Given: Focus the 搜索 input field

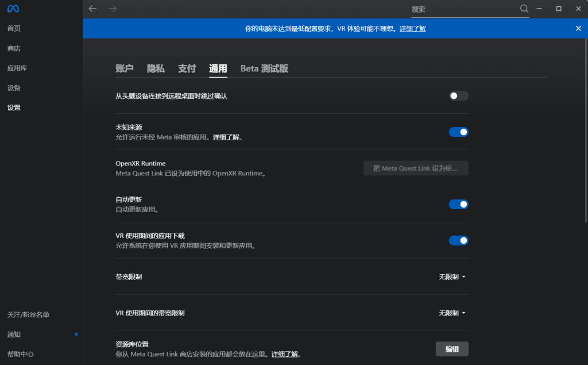Looking at the screenshot, I should pos(464,9).
